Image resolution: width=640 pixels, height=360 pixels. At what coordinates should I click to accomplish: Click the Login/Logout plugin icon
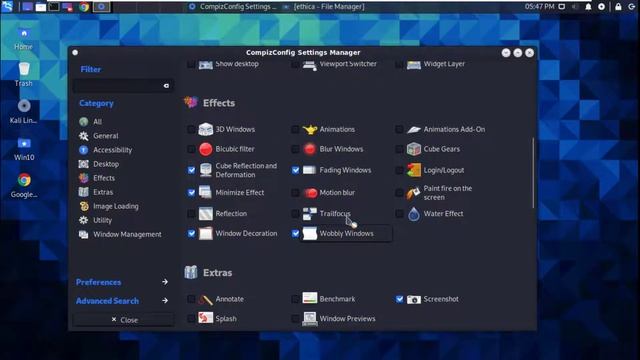pos(413,170)
